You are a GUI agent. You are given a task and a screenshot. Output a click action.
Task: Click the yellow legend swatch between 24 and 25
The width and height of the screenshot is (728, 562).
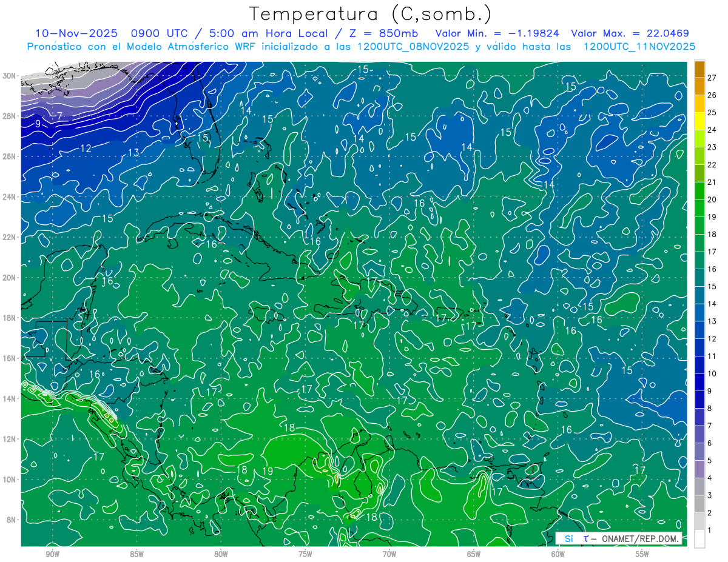(699, 121)
